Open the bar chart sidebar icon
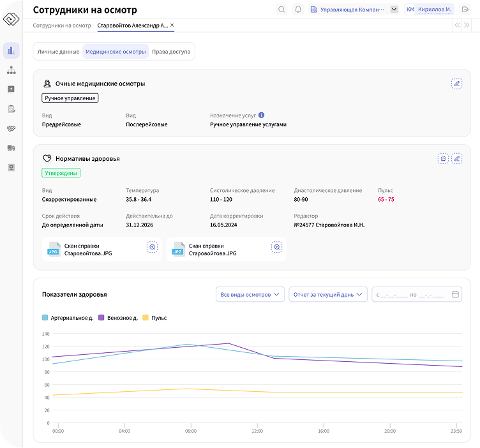Image resolution: width=480 pixels, height=448 pixels. 11,51
